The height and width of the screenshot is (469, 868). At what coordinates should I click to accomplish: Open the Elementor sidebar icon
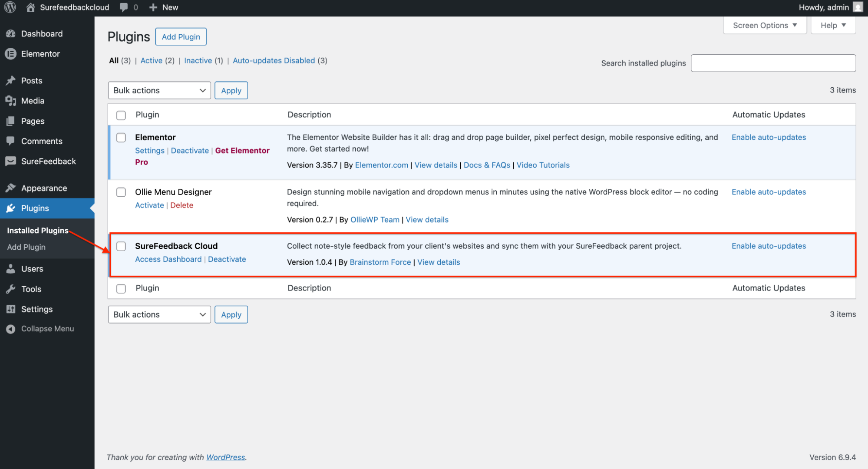11,54
